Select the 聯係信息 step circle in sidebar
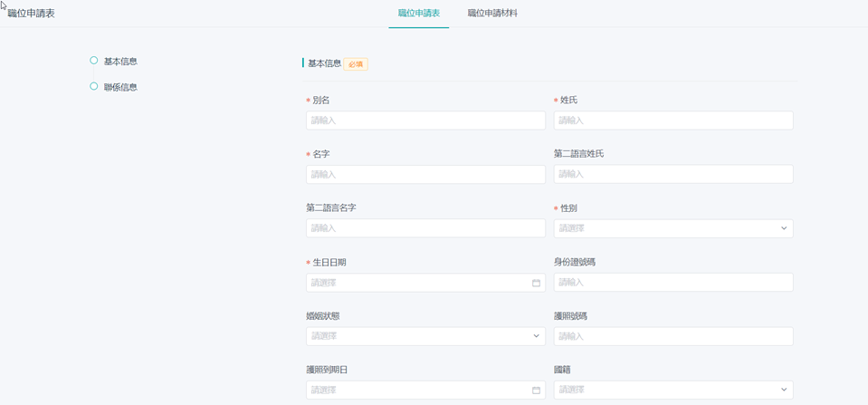This screenshot has width=868, height=405. 93,87
